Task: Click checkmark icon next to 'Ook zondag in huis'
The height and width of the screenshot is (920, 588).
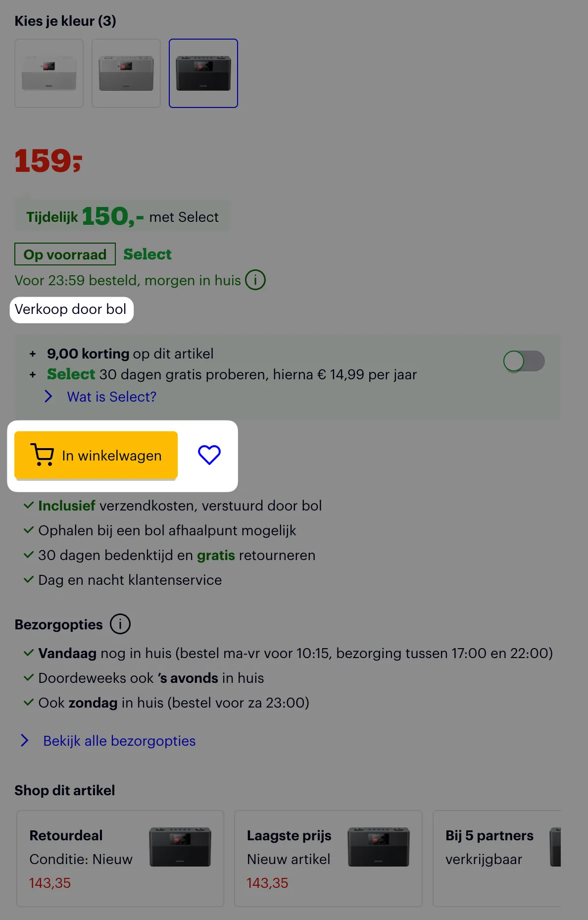Action: pos(28,702)
